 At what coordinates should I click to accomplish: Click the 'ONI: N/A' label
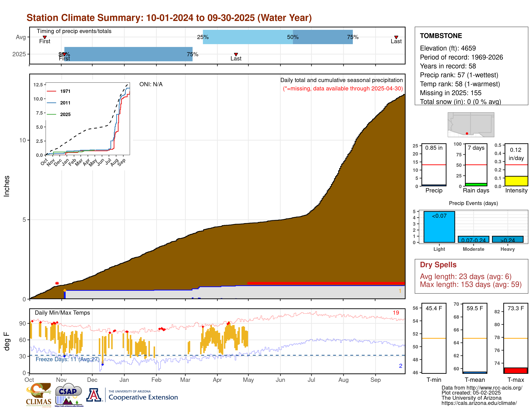(151, 84)
